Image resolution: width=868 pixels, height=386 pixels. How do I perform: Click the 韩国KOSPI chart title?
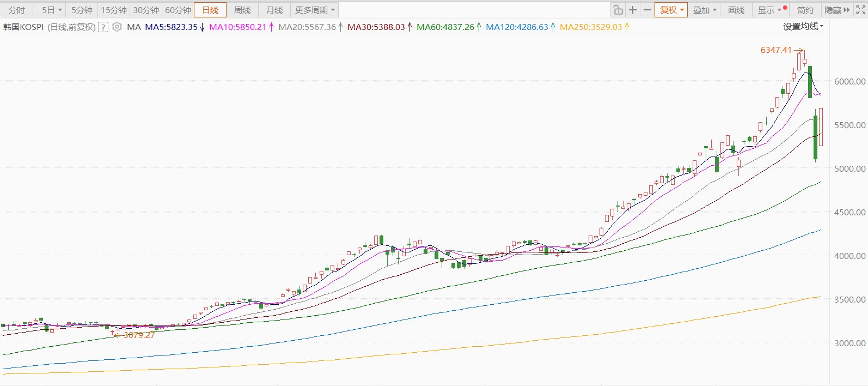tap(23, 27)
